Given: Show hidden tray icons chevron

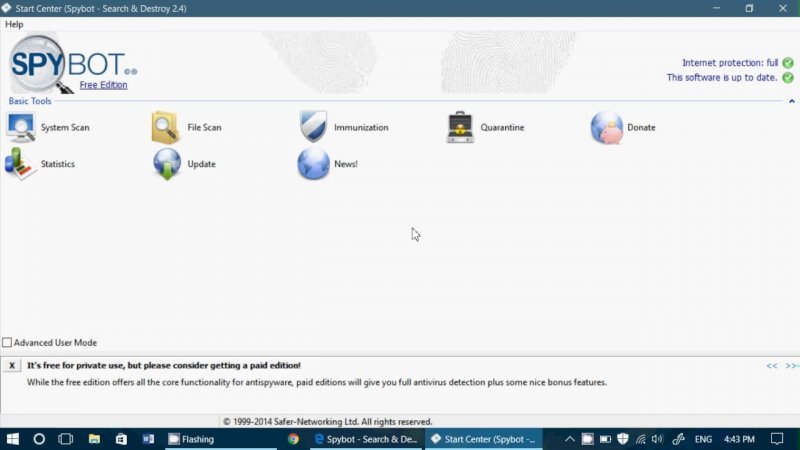Looking at the screenshot, I should 569,439.
